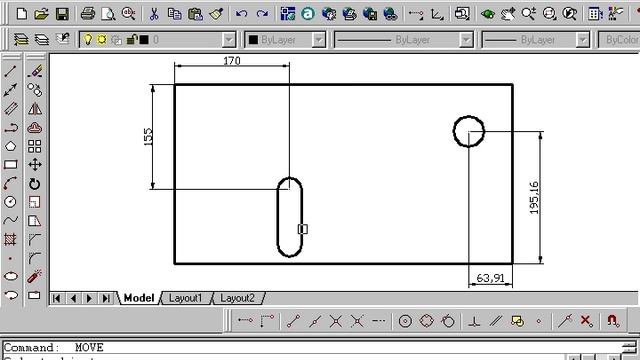Pick the Rotate tool
Viewport: 640px width, 360px height.
tap(35, 184)
